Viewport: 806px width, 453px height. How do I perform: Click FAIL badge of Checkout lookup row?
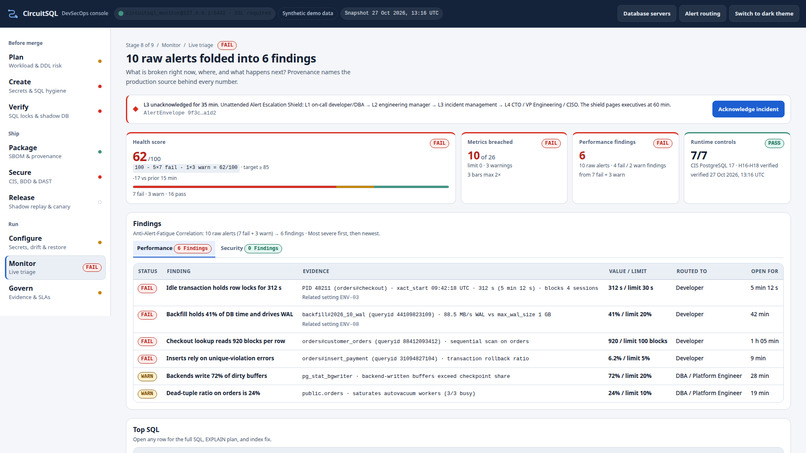pyautogui.click(x=147, y=341)
